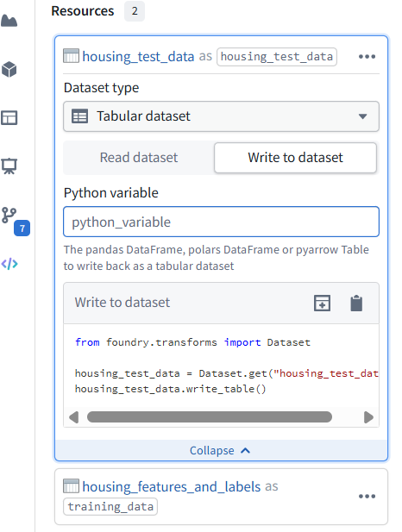This screenshot has height=532, width=402.
Task: Open the presentation board sidebar icon
Action: coord(9,166)
